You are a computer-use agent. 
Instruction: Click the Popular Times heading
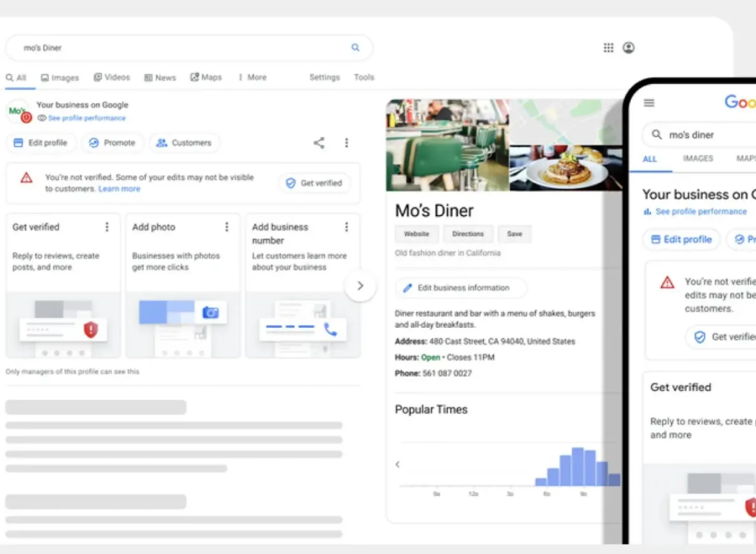pyautogui.click(x=431, y=409)
